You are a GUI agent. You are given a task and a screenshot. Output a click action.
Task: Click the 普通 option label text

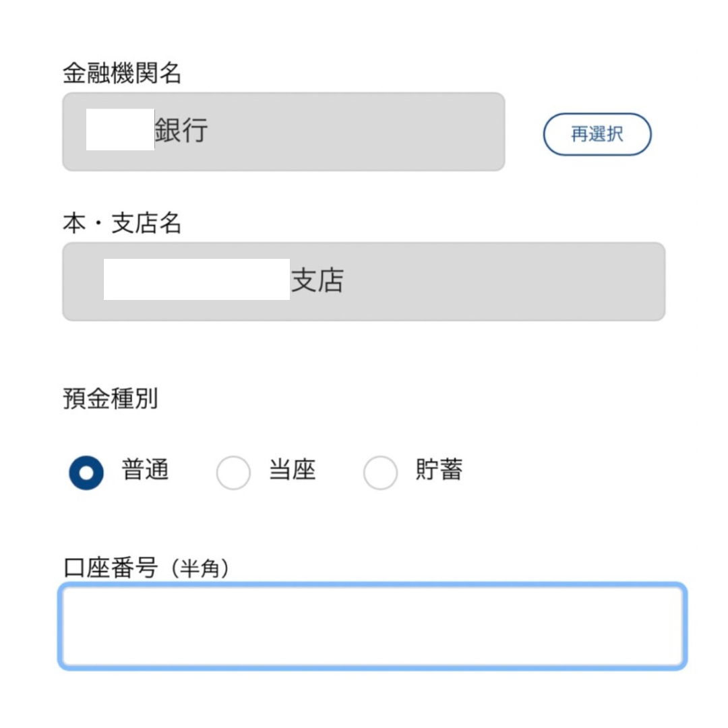(145, 470)
